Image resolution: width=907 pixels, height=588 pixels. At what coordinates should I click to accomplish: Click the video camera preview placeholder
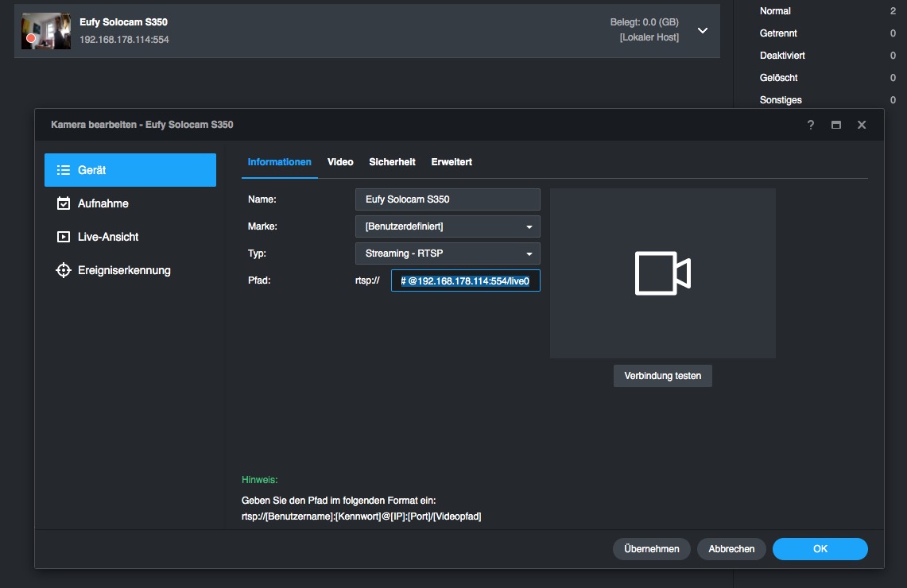[x=662, y=273]
